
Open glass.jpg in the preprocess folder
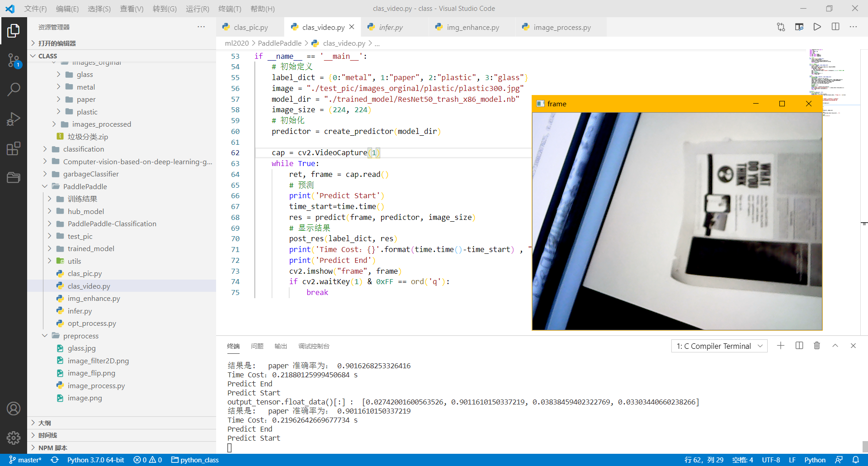coord(81,348)
